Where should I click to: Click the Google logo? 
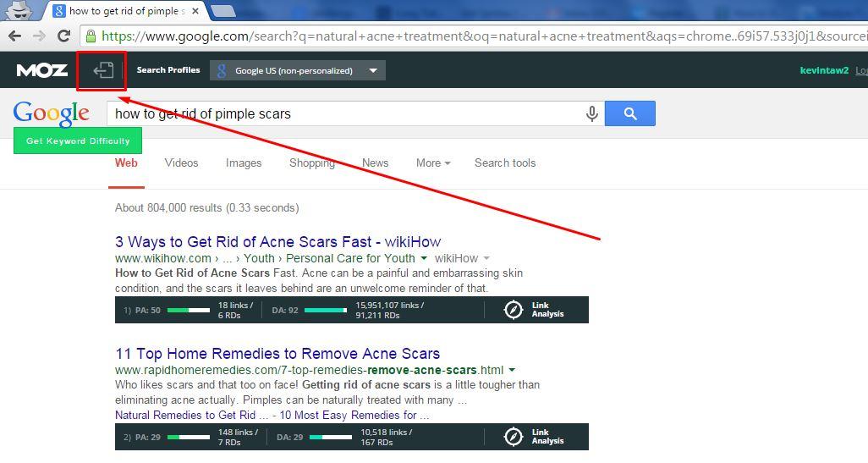pyautogui.click(x=51, y=113)
